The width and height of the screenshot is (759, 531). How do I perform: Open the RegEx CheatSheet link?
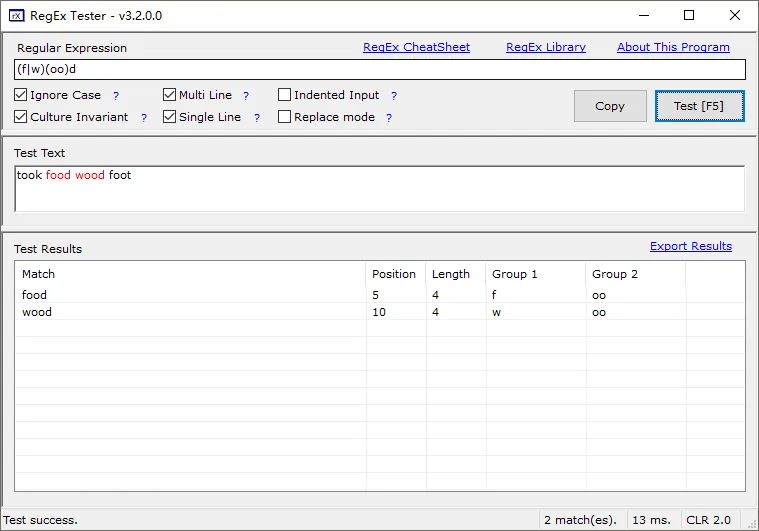tap(416, 47)
